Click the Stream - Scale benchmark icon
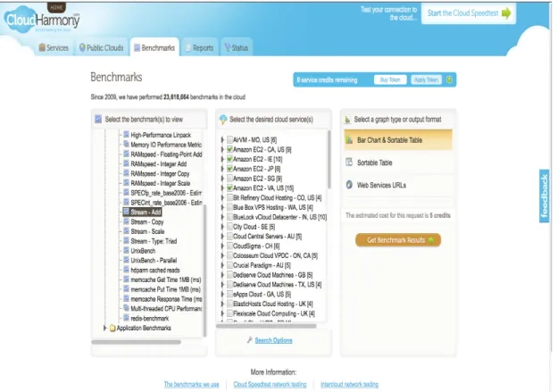 tap(126, 231)
